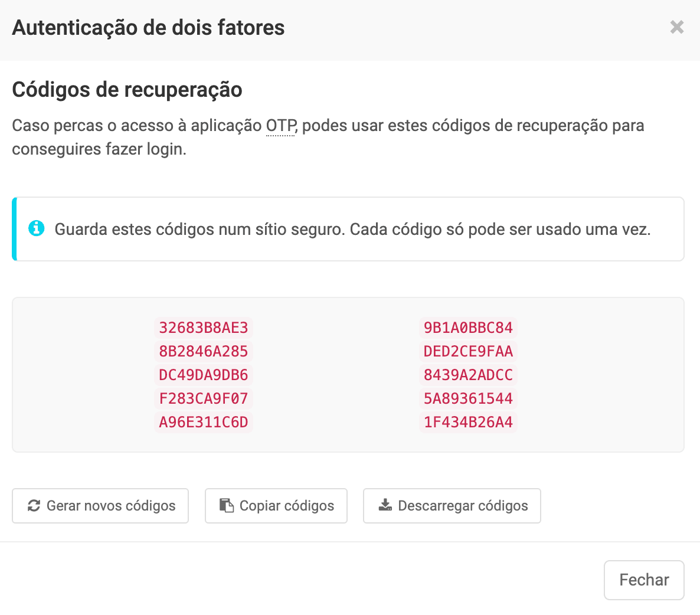
Task: Close the dialog with the X icon
Action: pyautogui.click(x=677, y=27)
